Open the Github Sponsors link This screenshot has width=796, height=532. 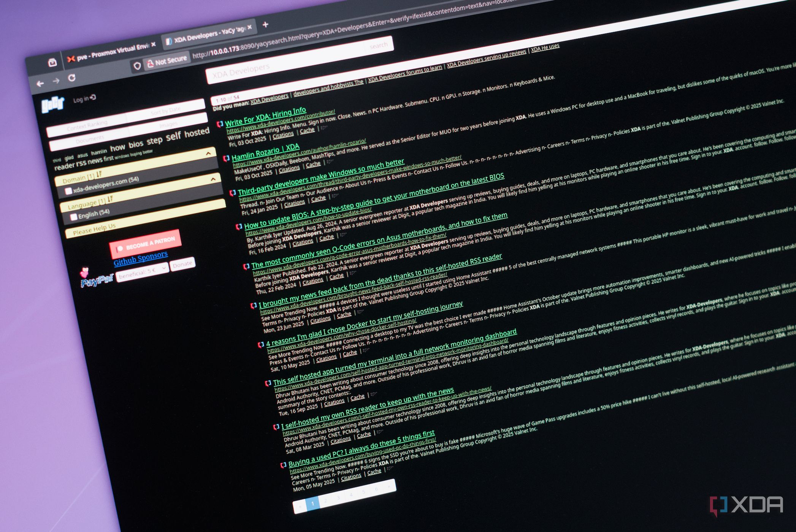141,258
